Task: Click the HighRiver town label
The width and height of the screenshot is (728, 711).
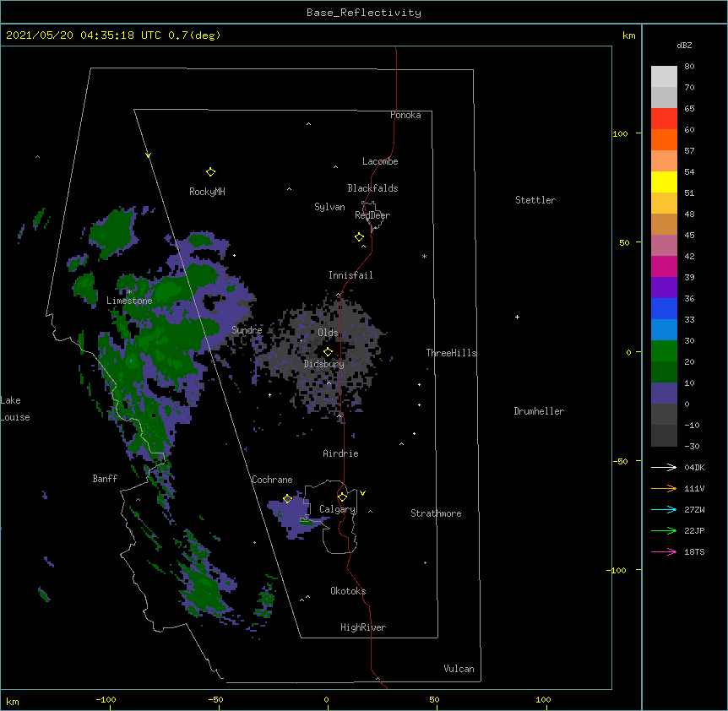Action: (363, 627)
